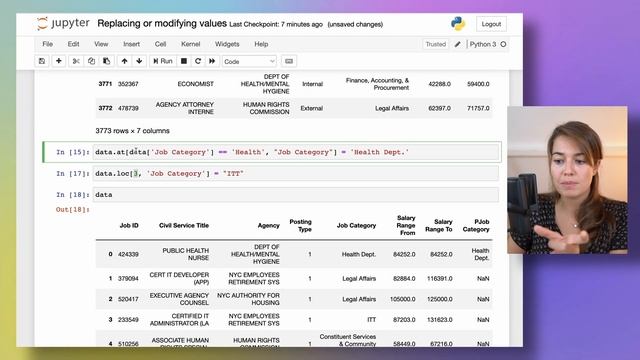Viewport: 640px width, 360px height.
Task: Click the ITT job category cell
Action: pos(371,320)
